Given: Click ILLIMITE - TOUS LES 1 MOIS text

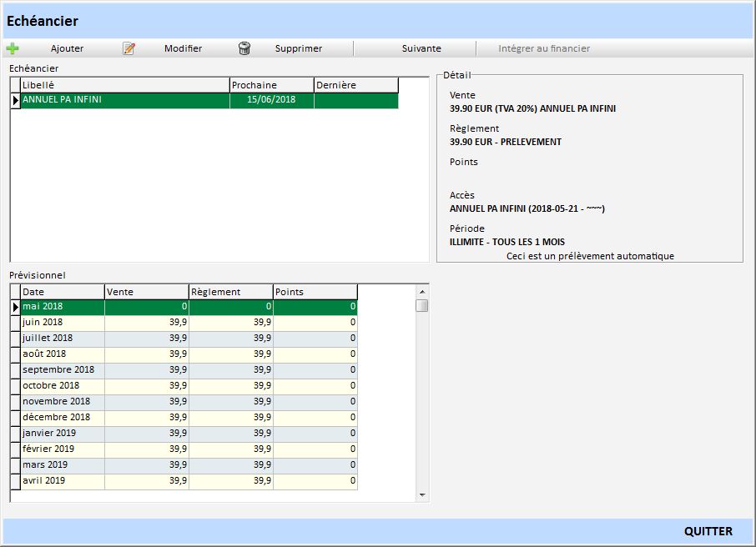Looking at the screenshot, I should click(507, 242).
